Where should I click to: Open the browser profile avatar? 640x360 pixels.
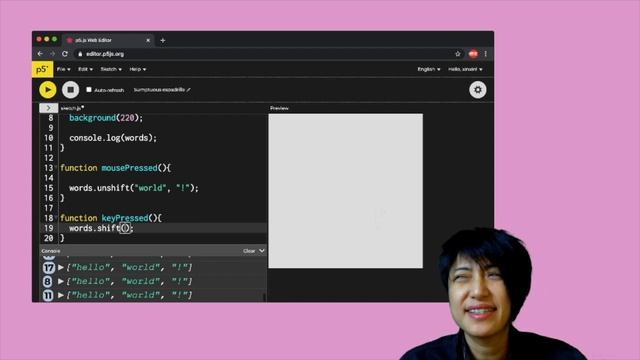click(473, 54)
